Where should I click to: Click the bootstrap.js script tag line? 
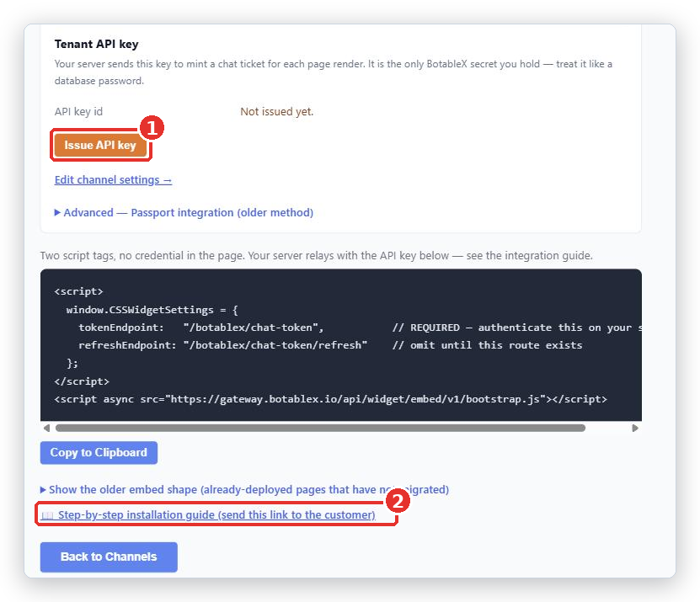click(x=331, y=399)
